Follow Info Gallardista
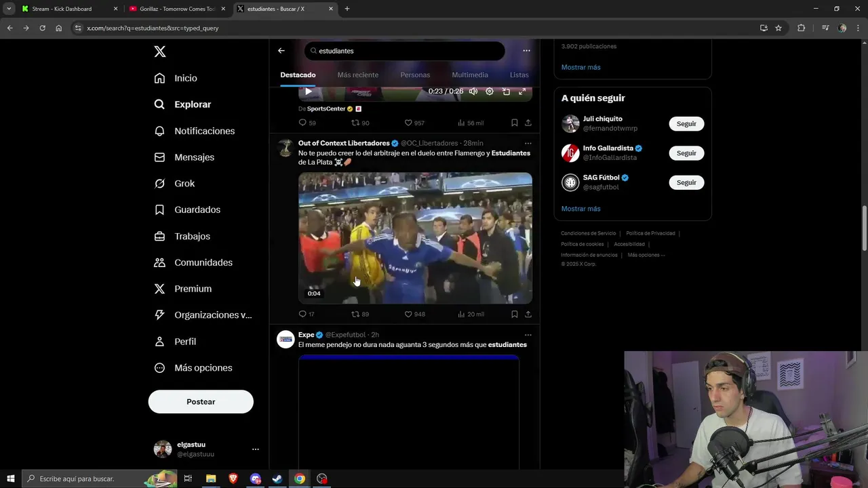868x488 pixels. point(686,153)
